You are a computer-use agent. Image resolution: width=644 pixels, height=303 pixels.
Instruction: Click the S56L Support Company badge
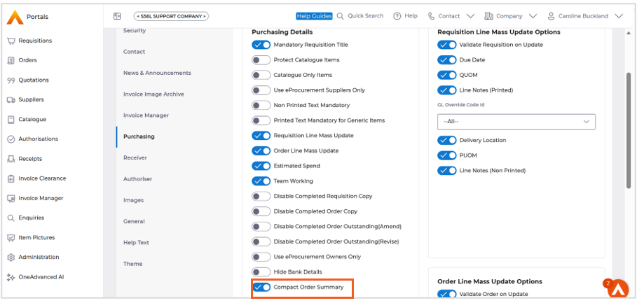(x=170, y=16)
